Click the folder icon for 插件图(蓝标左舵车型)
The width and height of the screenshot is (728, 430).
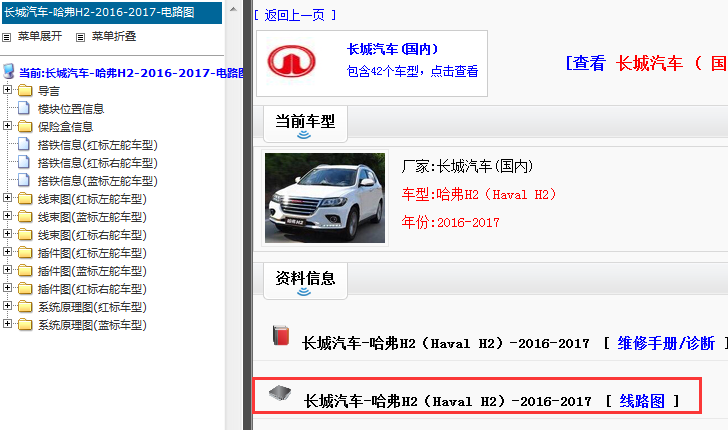coord(25,271)
